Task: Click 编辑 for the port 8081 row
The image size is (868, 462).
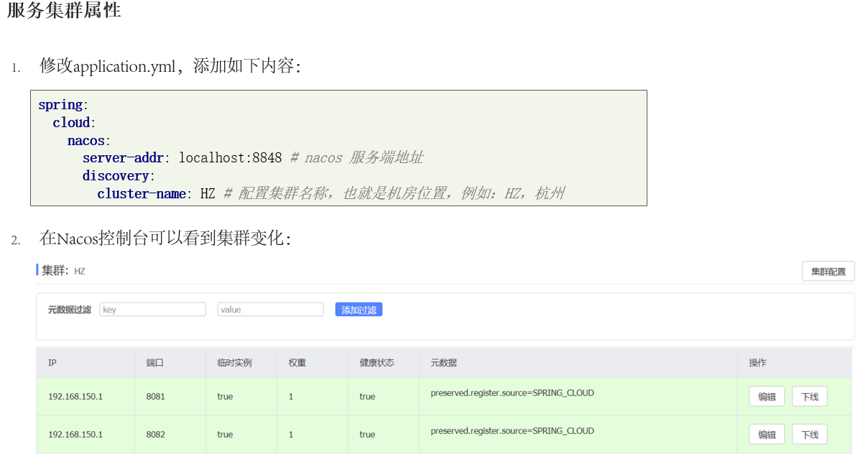Action: (767, 397)
